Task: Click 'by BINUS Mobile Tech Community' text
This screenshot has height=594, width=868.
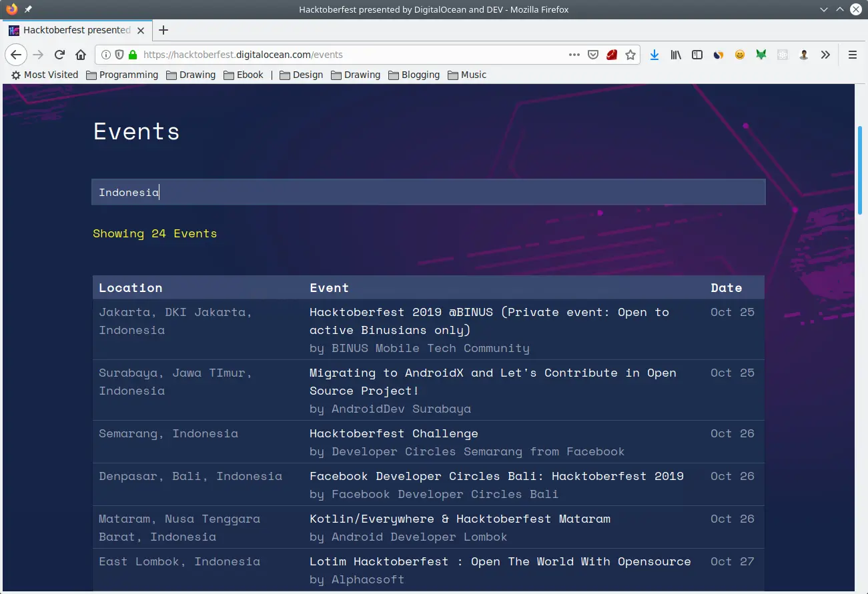Action: pyautogui.click(x=420, y=348)
